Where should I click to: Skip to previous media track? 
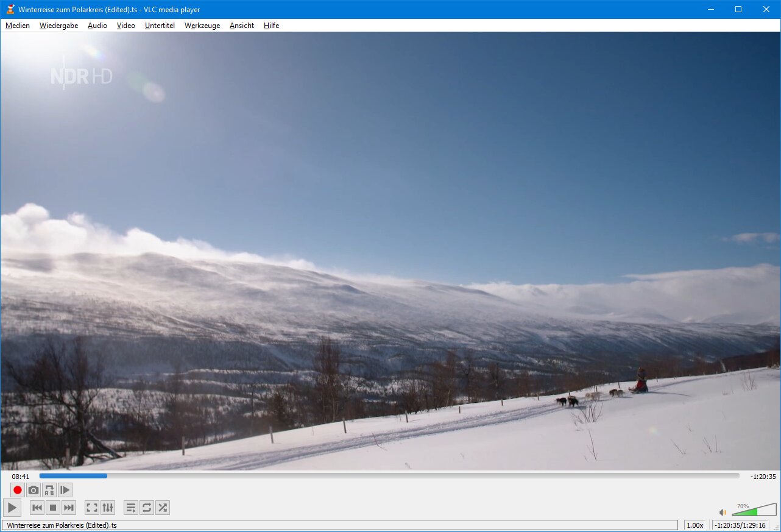(x=37, y=508)
